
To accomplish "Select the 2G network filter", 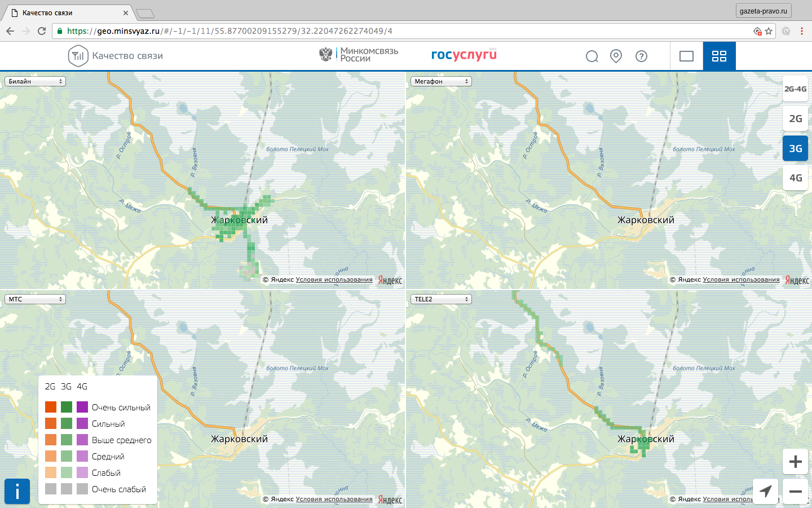I will 795,119.
